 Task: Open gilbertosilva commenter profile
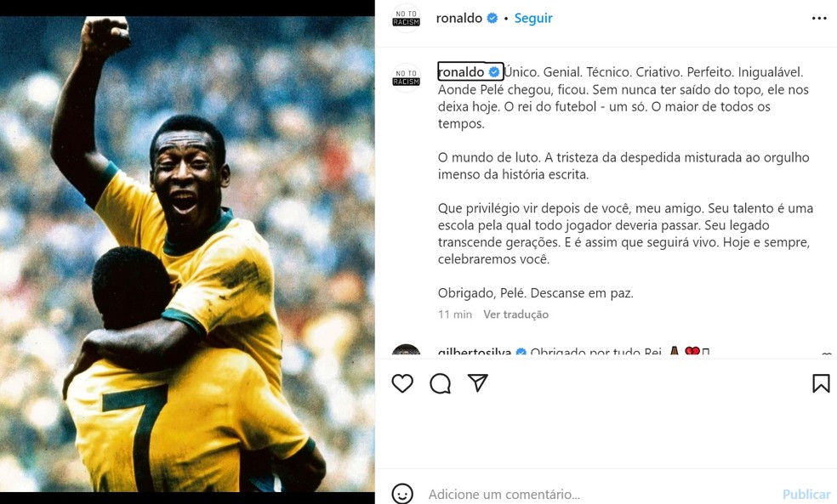[x=475, y=352]
